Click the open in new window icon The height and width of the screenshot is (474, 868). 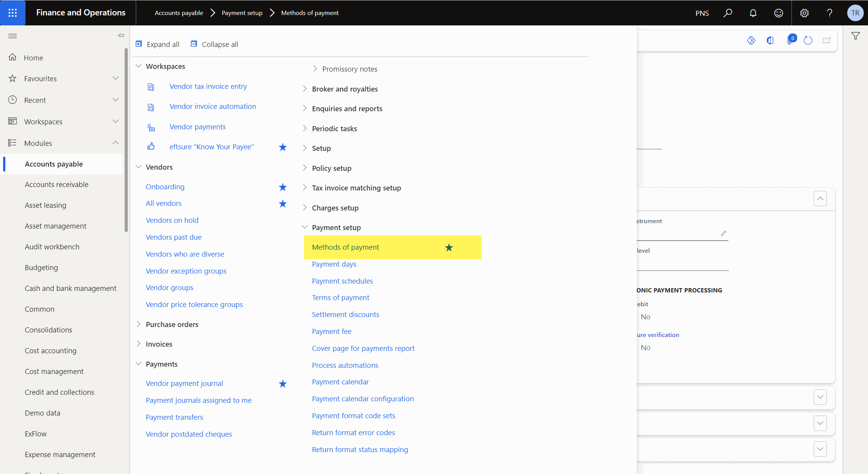coord(826,40)
